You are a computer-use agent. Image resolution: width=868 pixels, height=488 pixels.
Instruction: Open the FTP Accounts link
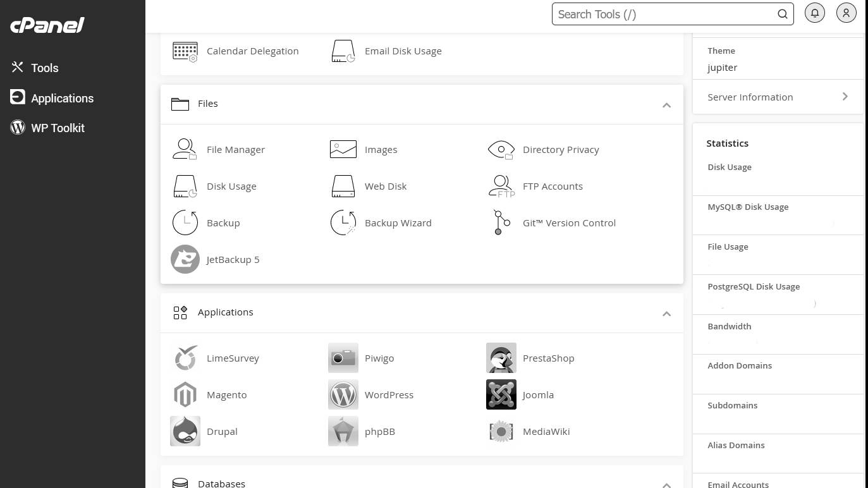tap(553, 186)
